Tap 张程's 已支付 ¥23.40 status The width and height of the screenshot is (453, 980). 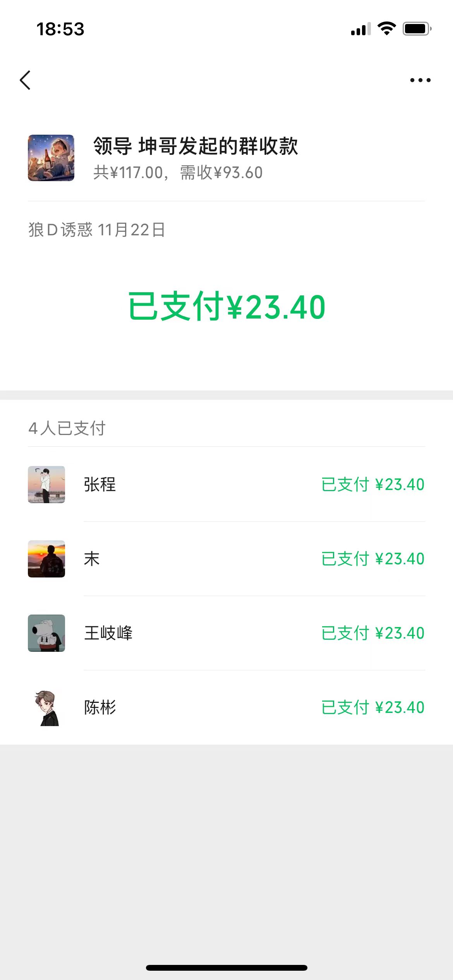[373, 485]
